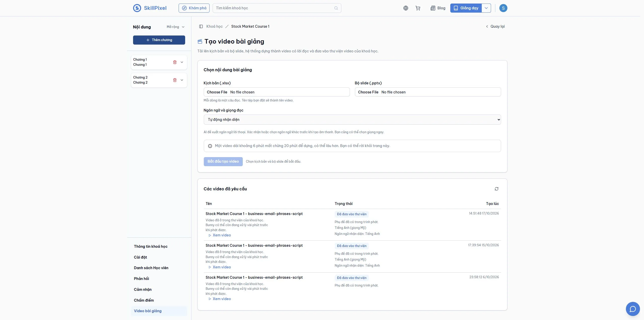
Task: Click the Thêm chương button
Action: pyautogui.click(x=159, y=40)
